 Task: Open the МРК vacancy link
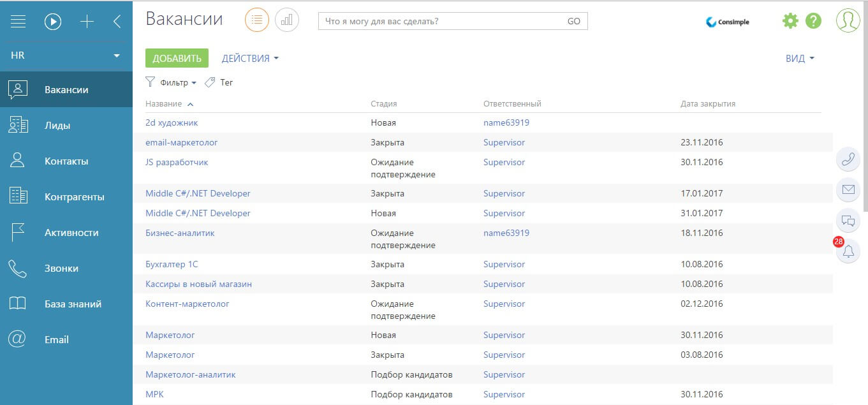point(154,394)
